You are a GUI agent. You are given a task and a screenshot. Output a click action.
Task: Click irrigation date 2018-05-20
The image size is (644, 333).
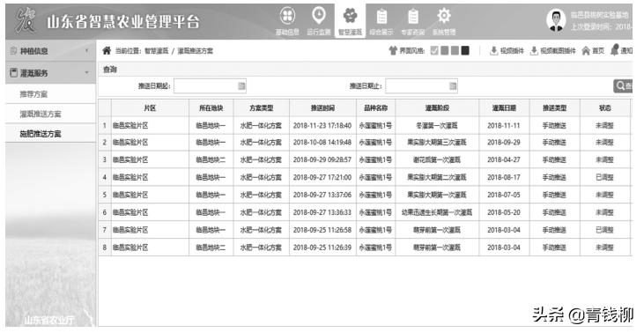[504, 212]
